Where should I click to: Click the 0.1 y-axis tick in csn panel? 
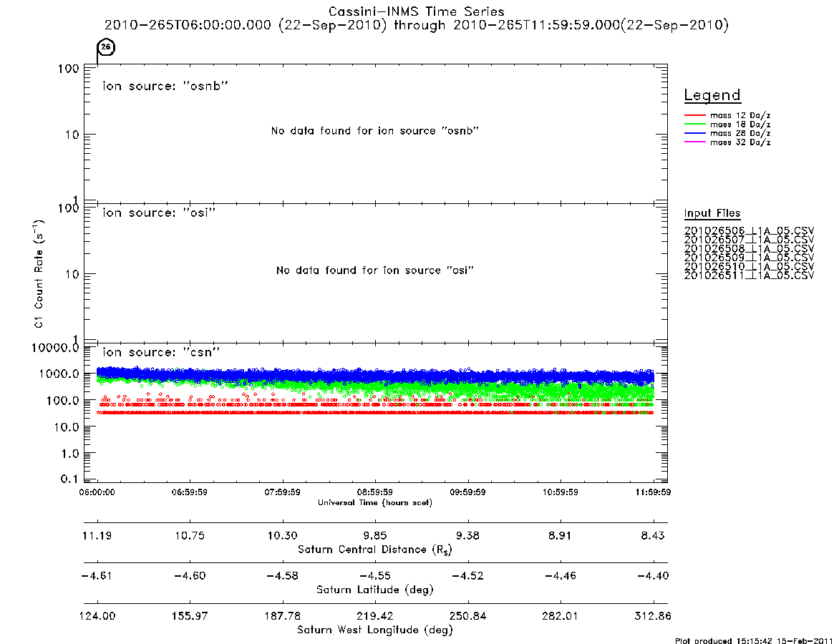pos(69,479)
